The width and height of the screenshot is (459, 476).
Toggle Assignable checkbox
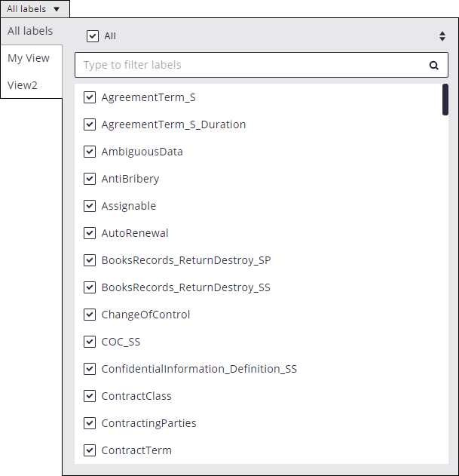(90, 206)
